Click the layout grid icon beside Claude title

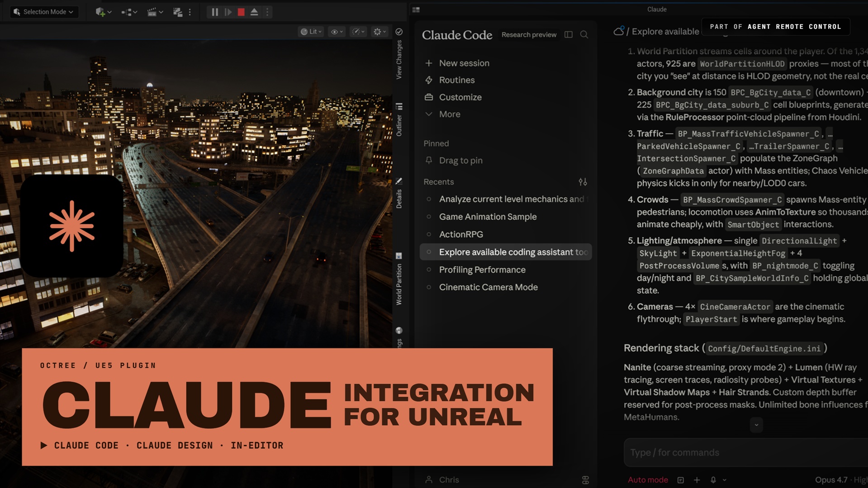pyautogui.click(x=416, y=9)
